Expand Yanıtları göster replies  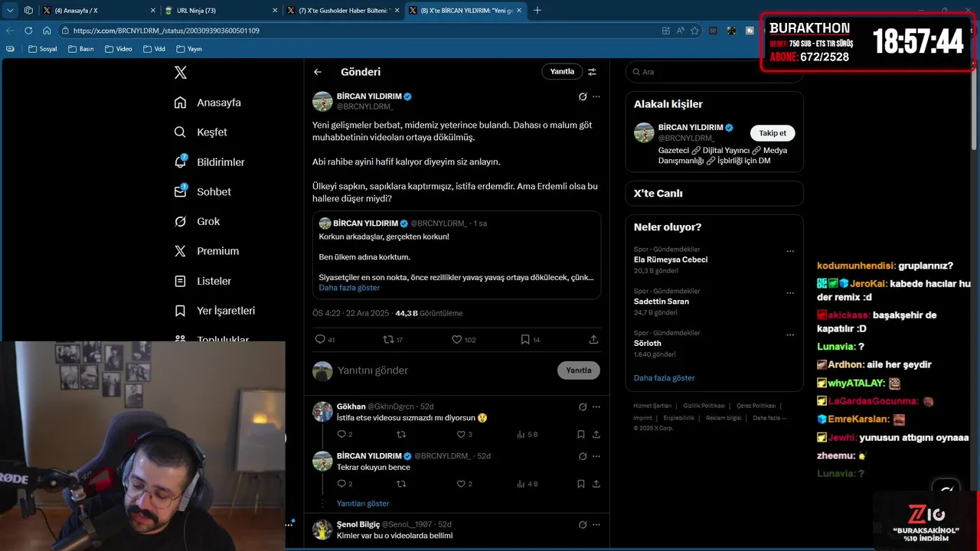point(363,504)
